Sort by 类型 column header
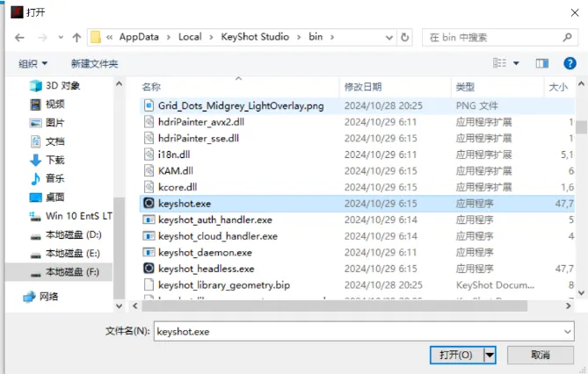The width and height of the screenshot is (588, 374). [465, 87]
